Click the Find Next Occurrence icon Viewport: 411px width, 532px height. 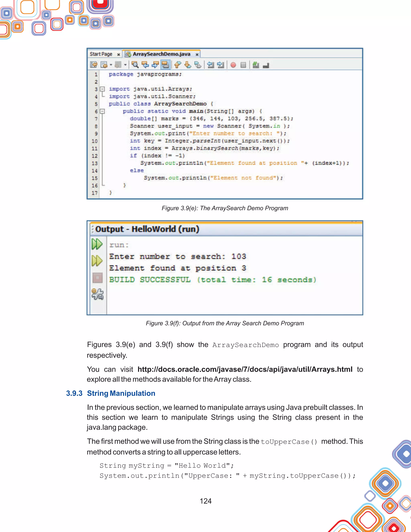(155, 65)
